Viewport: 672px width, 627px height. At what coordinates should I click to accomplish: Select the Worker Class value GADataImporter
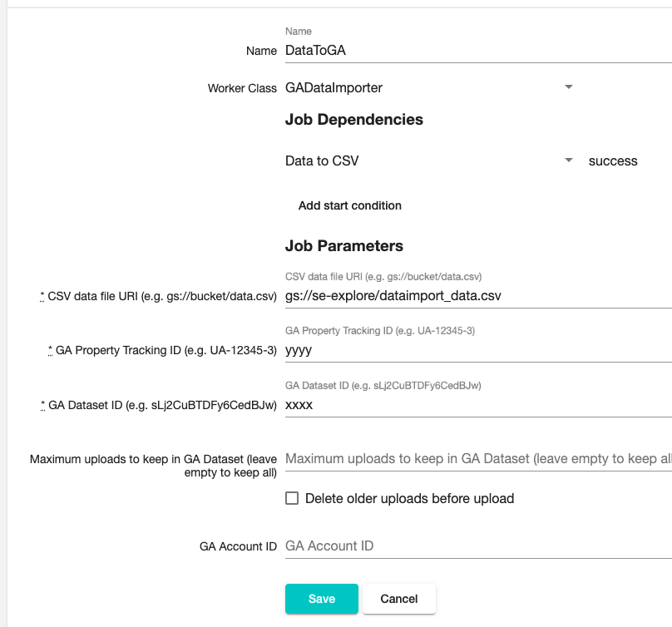335,86
